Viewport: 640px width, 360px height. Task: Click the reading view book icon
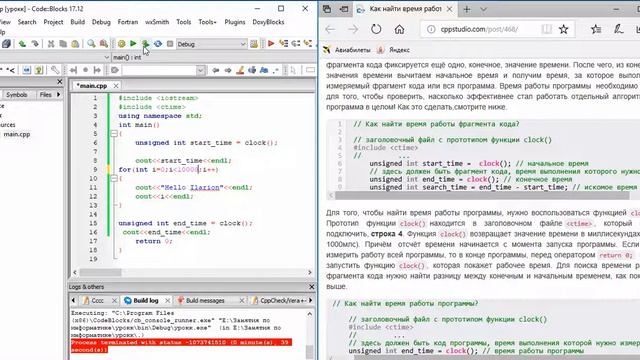point(546,29)
